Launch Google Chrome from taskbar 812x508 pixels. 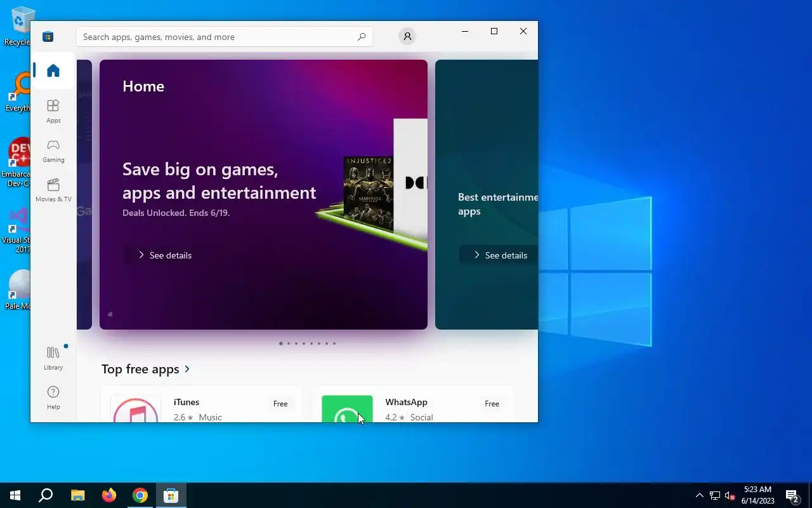click(x=140, y=495)
